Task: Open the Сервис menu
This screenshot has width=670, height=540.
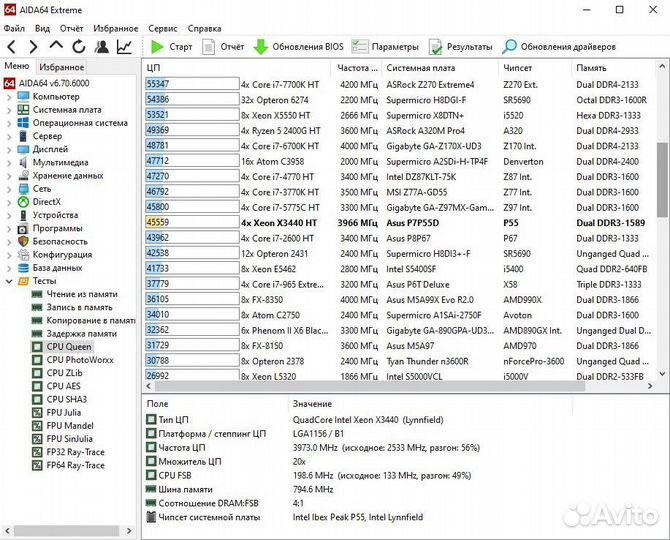Action: tap(163, 28)
